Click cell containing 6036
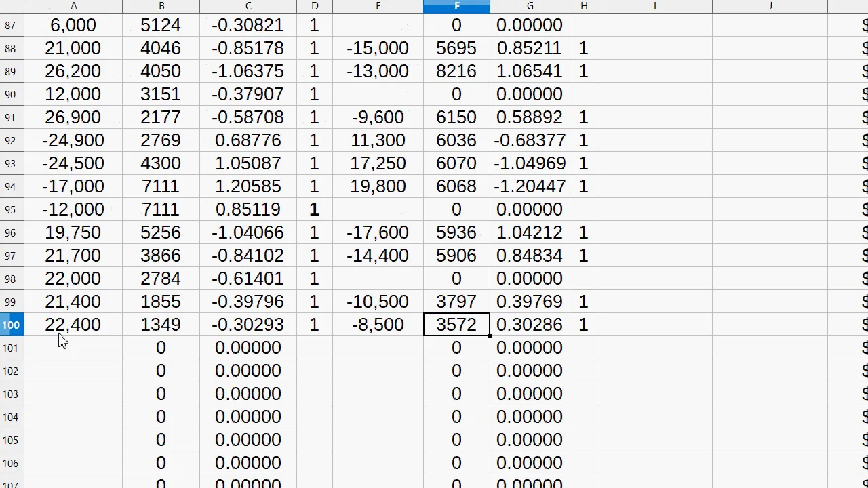868x488 pixels. 456,140
